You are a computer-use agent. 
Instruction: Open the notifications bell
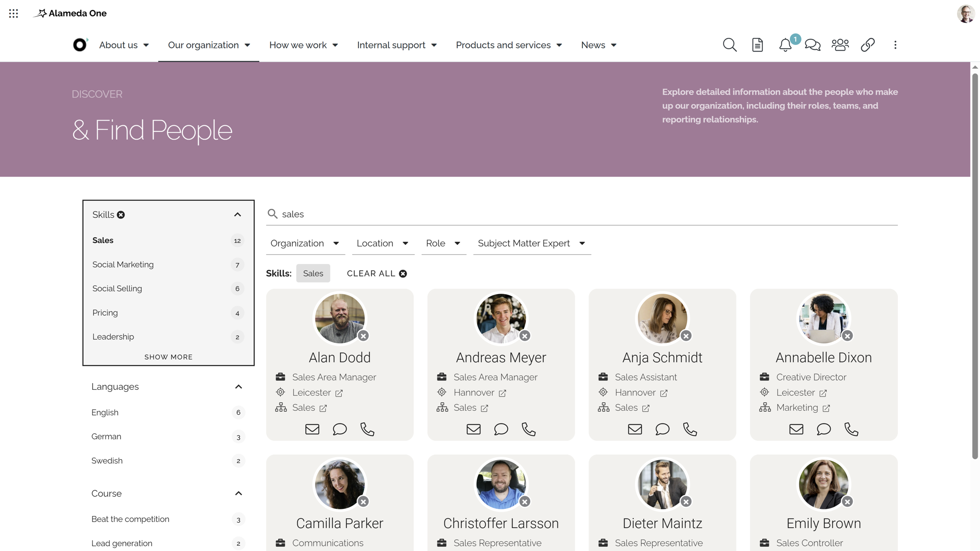coord(785,45)
